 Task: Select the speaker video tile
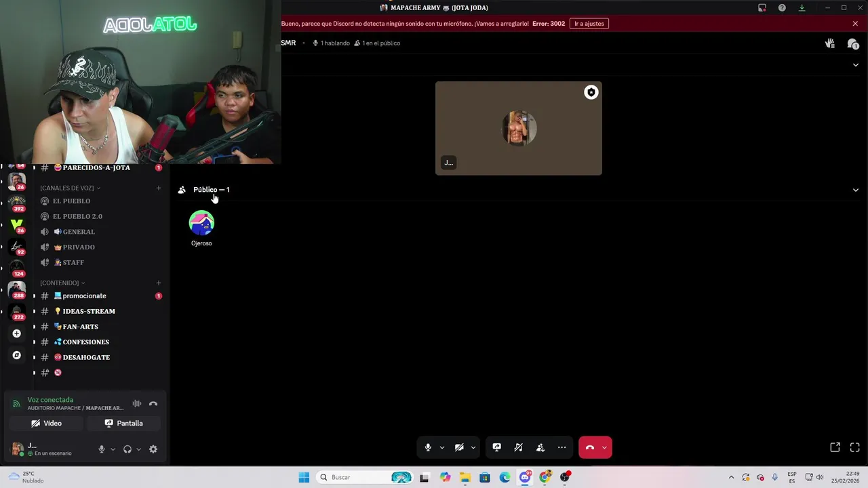pyautogui.click(x=519, y=129)
